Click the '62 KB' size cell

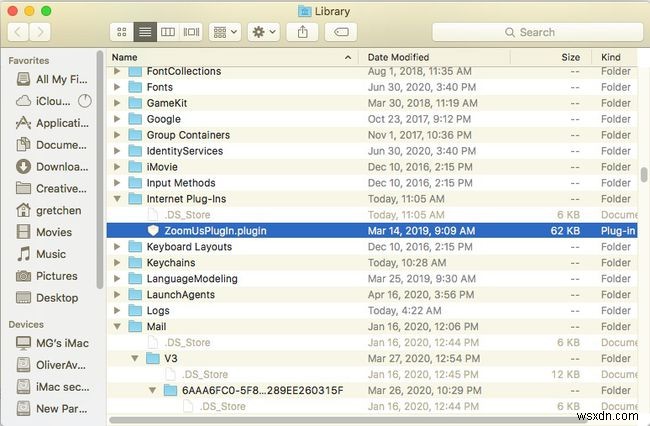[x=565, y=231]
